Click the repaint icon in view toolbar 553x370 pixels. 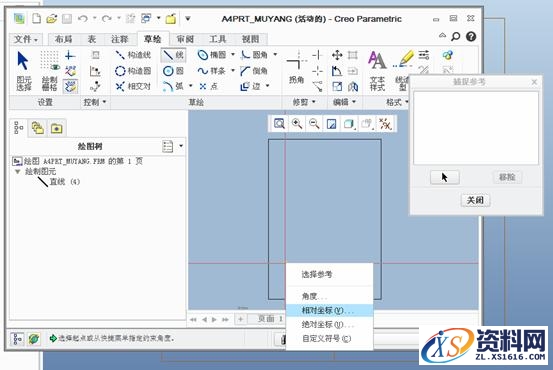[x=332, y=123]
